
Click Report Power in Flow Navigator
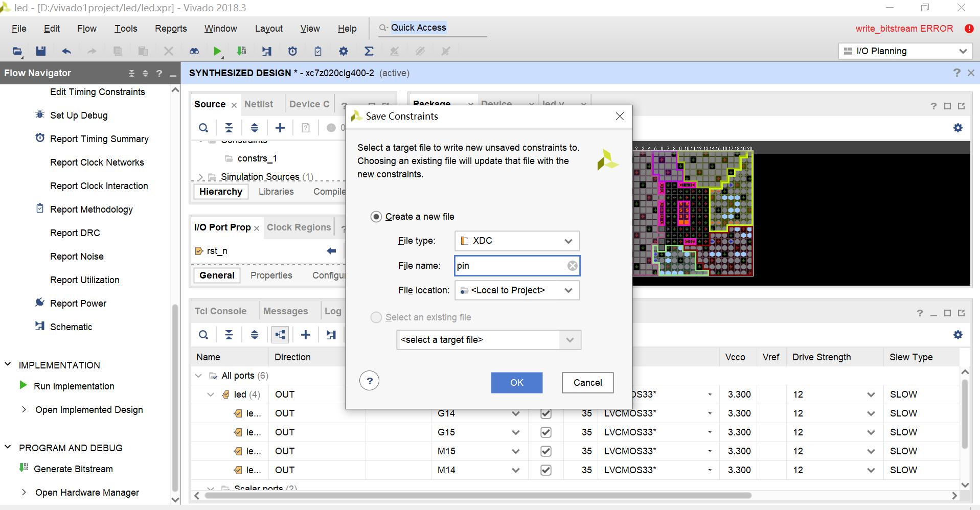pyautogui.click(x=78, y=304)
